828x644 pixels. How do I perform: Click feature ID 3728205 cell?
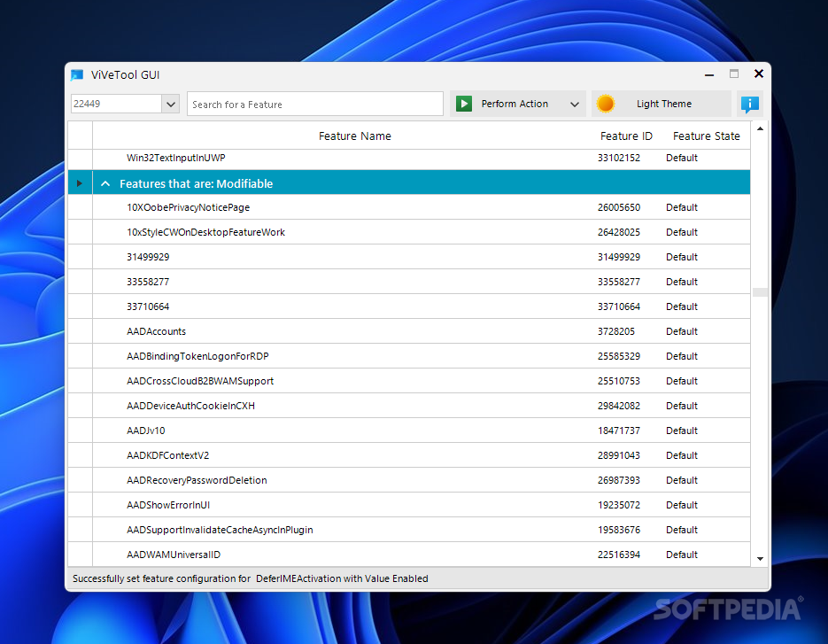(616, 332)
